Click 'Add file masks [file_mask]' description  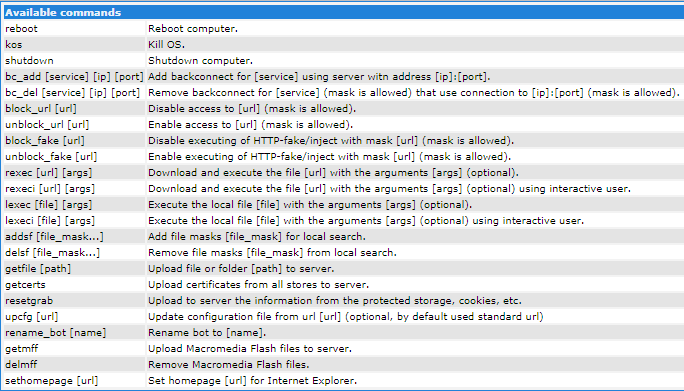[257, 237]
